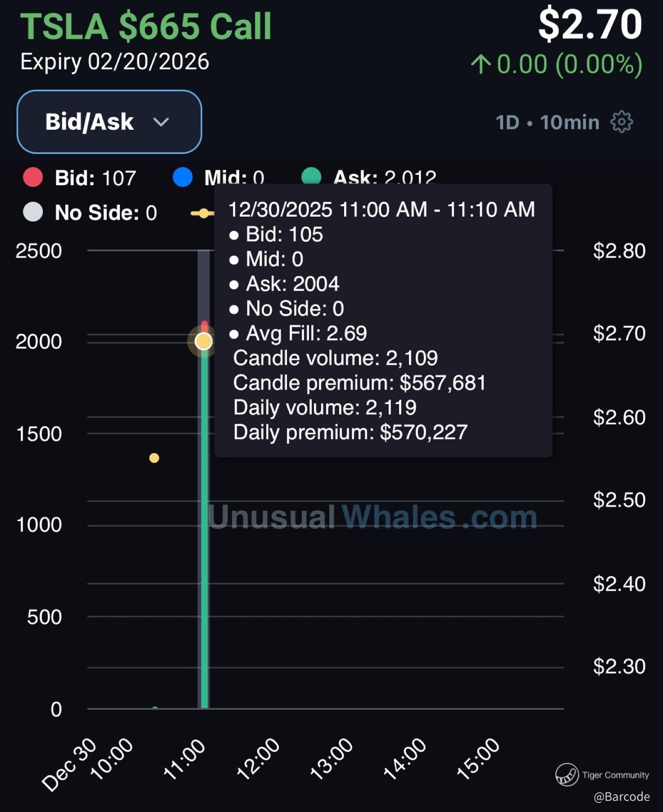
Task: Click the tall green Ask volume bar
Action: 204,540
